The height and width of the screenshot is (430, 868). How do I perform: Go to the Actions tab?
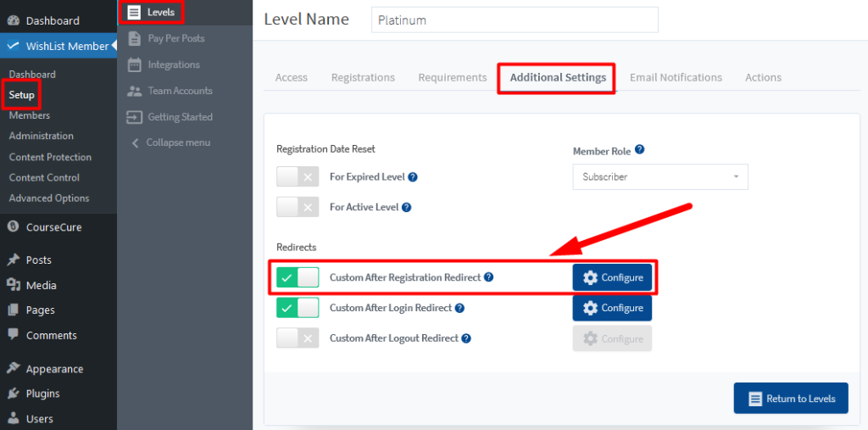click(x=763, y=77)
